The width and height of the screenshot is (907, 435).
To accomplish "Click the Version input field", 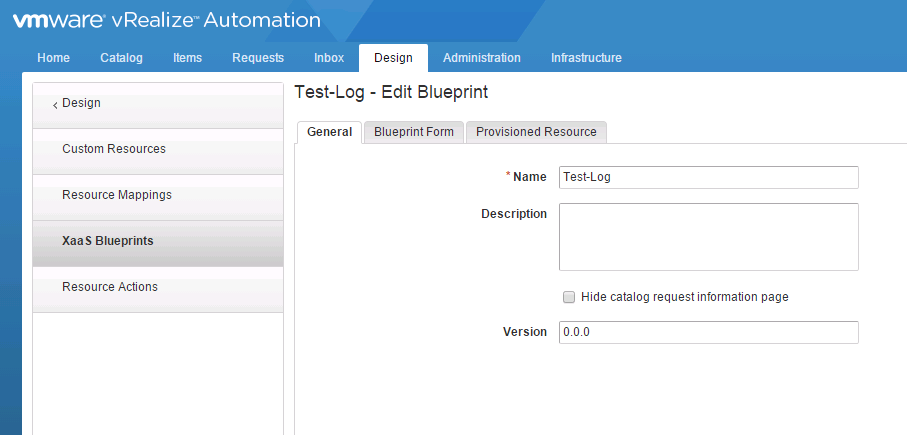I will (x=709, y=333).
